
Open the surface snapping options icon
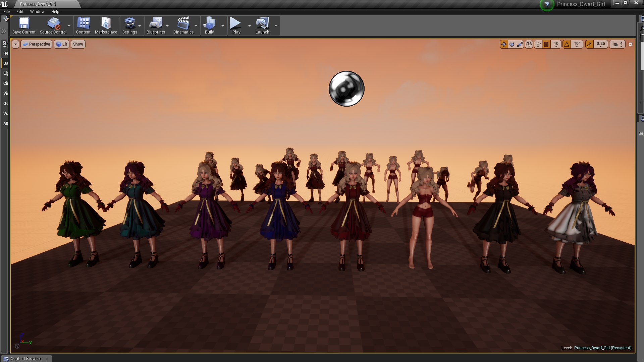click(x=538, y=44)
